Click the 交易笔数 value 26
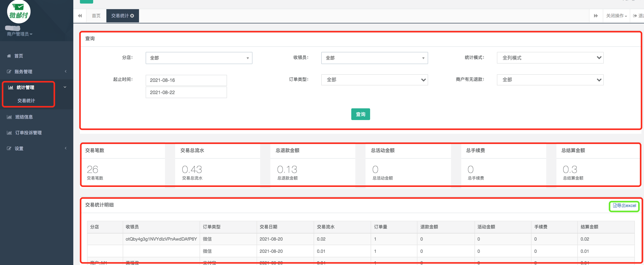The width and height of the screenshot is (644, 265). (92, 169)
